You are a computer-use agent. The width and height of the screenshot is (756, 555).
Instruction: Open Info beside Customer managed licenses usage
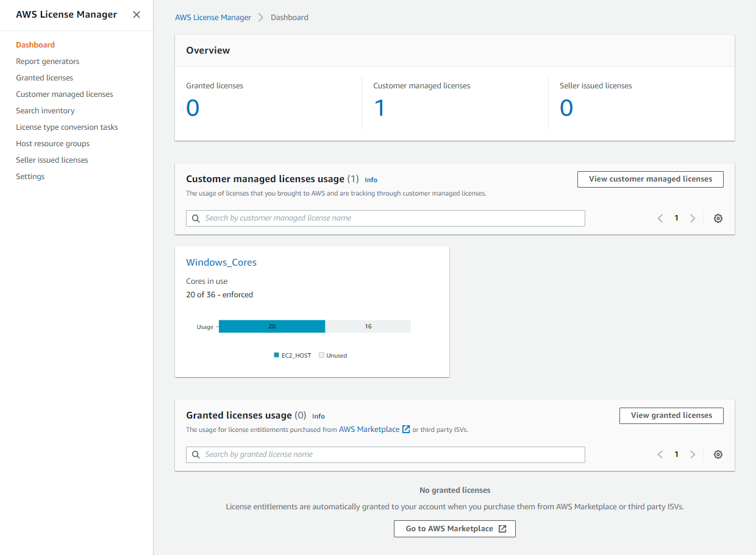pyautogui.click(x=371, y=179)
